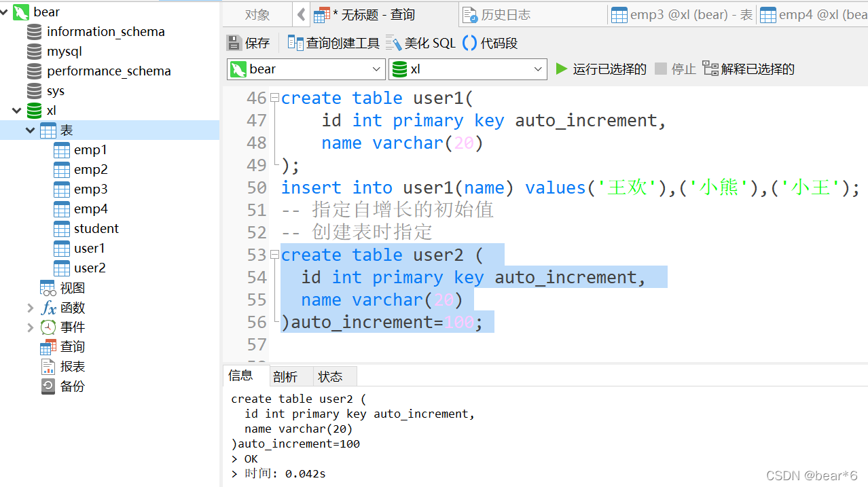Click 'create table user1(' on line 46

[x=377, y=98]
